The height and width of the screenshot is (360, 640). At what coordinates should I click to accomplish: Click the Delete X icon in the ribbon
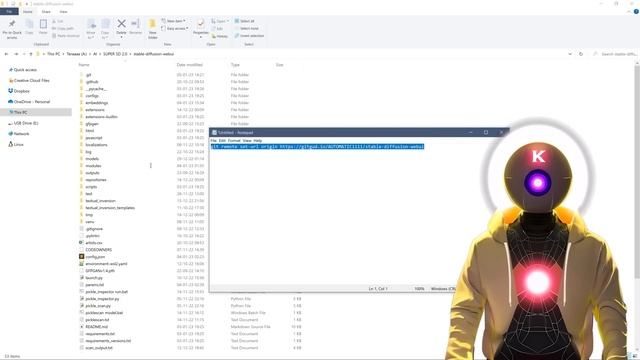121,24
